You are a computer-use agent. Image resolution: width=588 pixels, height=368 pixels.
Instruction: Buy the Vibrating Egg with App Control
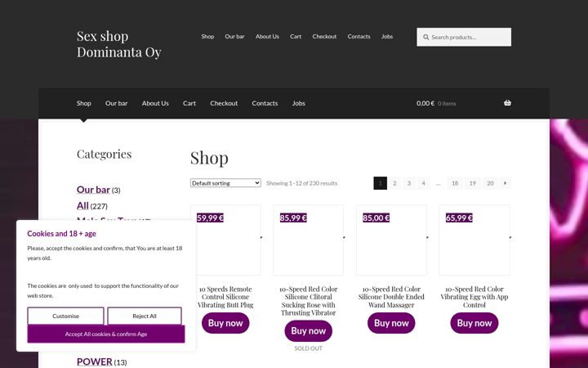[474, 323]
